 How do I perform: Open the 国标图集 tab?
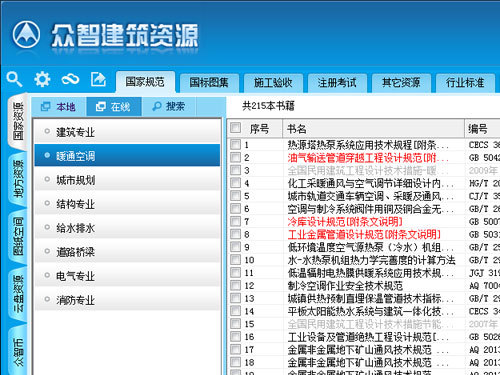click(x=209, y=83)
